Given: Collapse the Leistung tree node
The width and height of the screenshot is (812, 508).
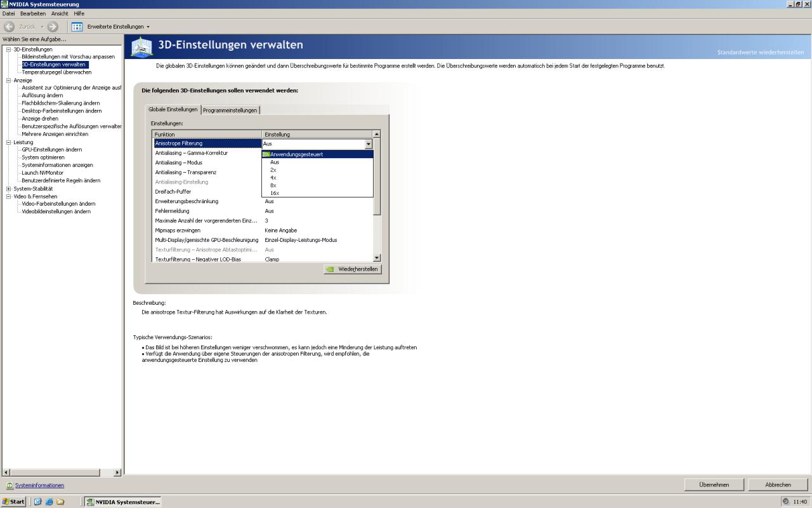Looking at the screenshot, I should [x=9, y=142].
